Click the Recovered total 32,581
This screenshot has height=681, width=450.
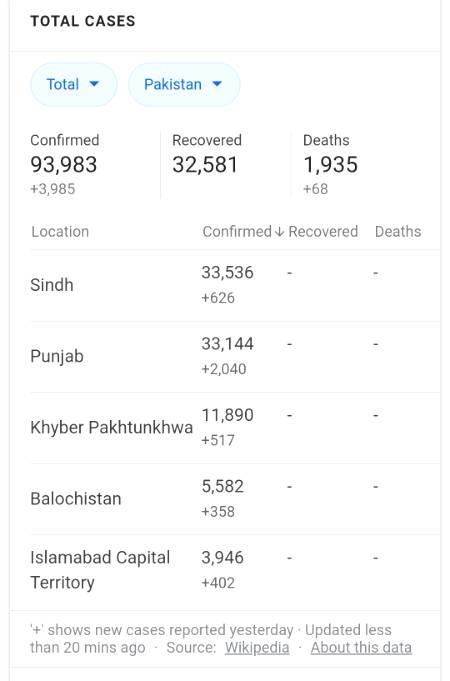[205, 165]
